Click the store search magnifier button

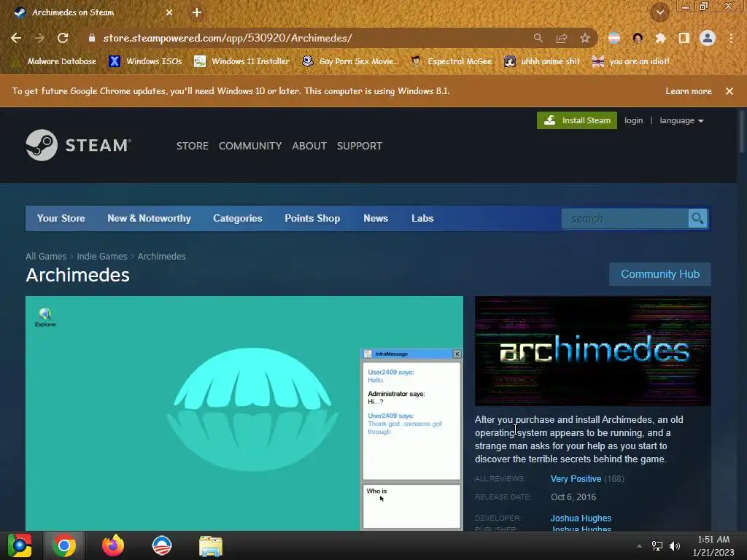(698, 219)
